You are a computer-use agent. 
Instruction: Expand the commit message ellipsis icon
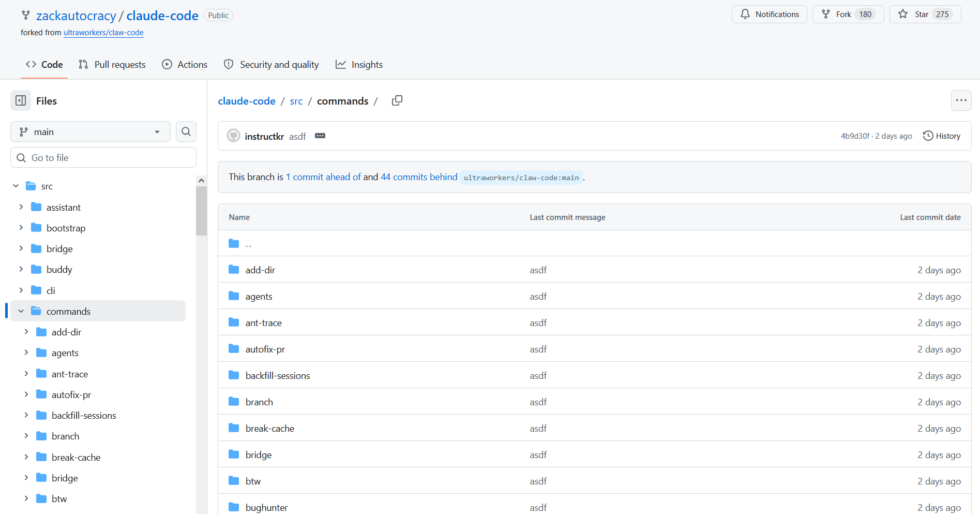320,136
